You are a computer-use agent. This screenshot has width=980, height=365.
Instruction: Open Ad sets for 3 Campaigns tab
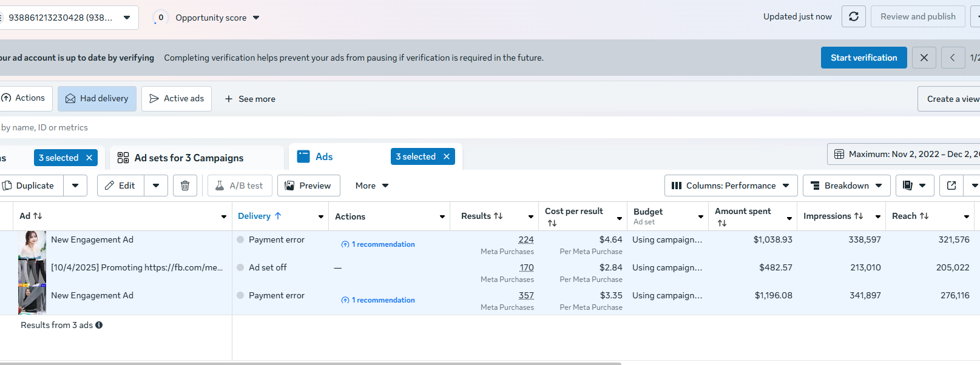click(x=189, y=158)
